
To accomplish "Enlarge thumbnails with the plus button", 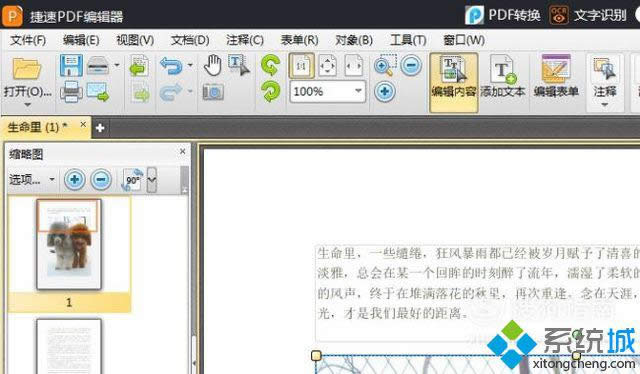I will (75, 179).
